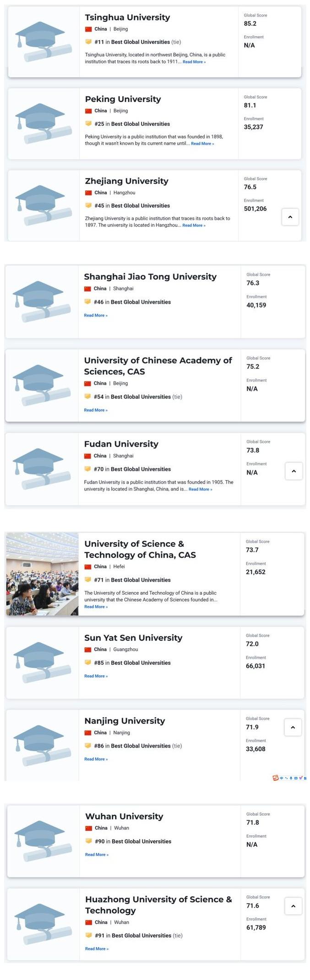The height and width of the screenshot is (980, 310).
Task: Select the voice input icon on Sogou toolbar
Action: tap(291, 778)
